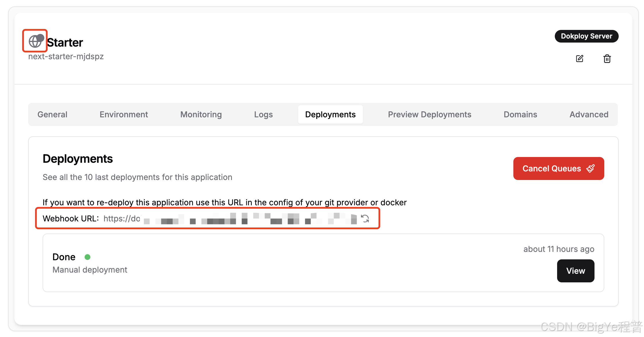Click the edit pencil icon
The image size is (644, 337).
click(580, 59)
